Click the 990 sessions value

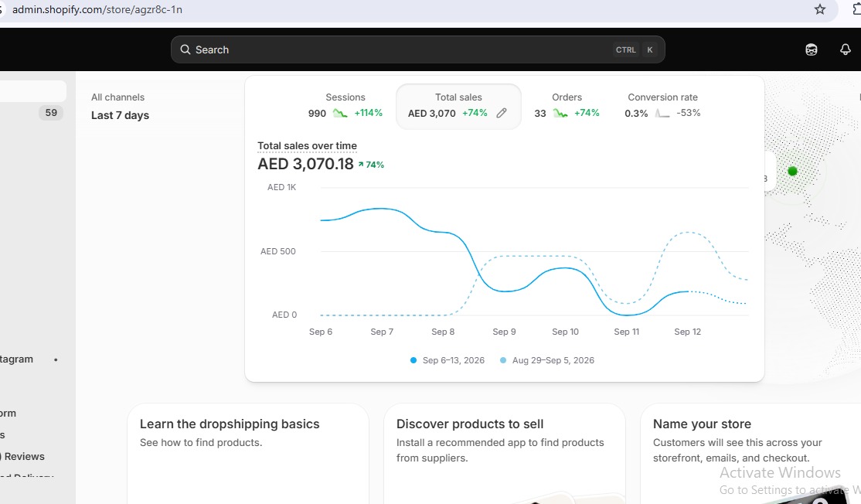tap(317, 113)
